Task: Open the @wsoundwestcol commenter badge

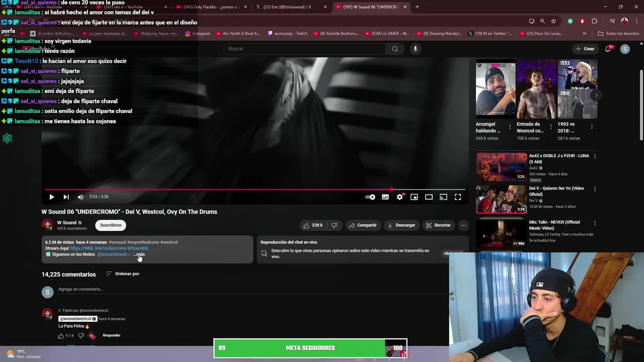Action: [x=78, y=319]
